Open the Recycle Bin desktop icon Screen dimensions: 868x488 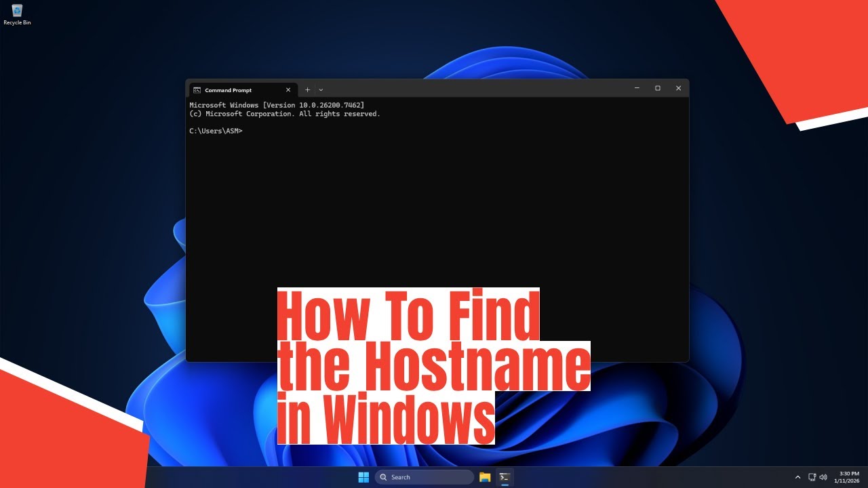point(17,14)
